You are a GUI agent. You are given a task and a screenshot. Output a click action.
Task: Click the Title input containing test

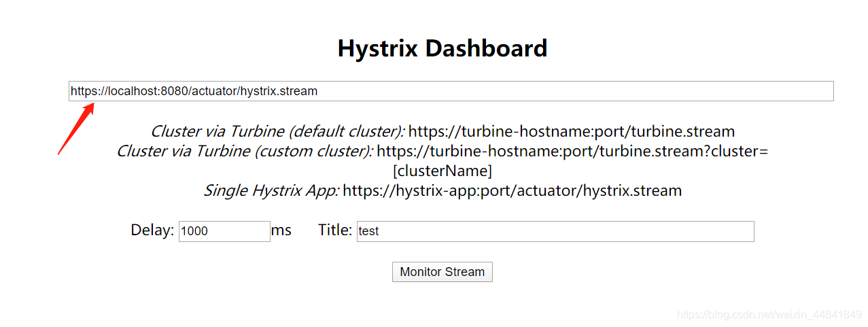tap(555, 231)
